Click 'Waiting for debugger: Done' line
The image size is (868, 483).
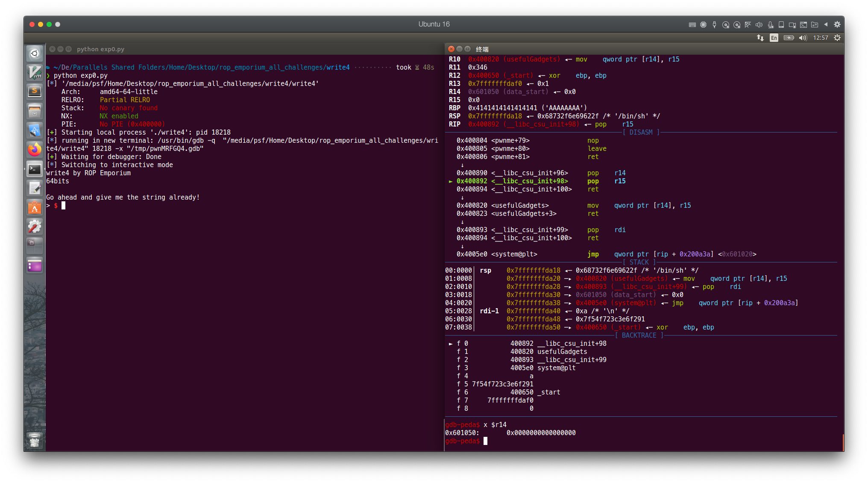coord(104,157)
